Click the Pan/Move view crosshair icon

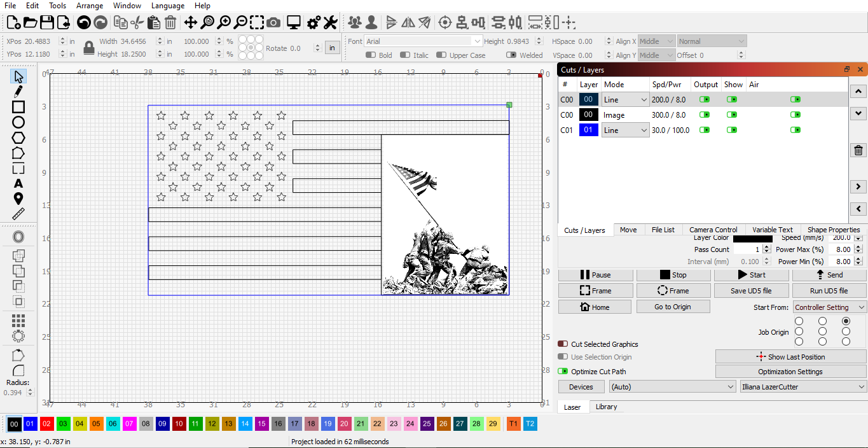tap(190, 23)
